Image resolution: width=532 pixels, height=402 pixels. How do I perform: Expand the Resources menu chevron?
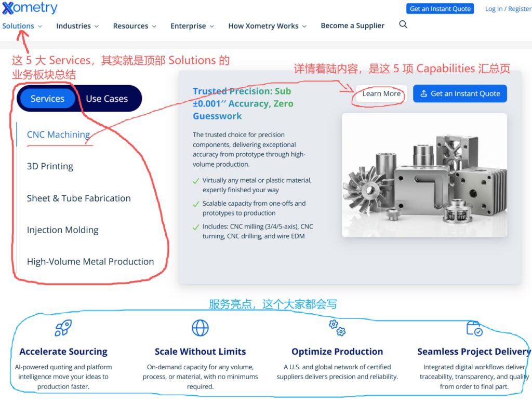tap(154, 26)
